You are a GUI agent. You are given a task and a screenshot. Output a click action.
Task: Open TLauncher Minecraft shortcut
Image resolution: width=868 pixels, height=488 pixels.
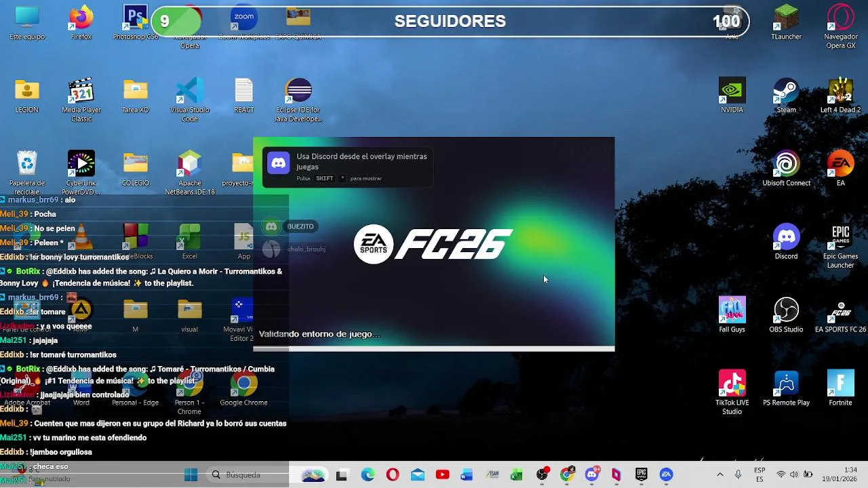[x=787, y=23]
